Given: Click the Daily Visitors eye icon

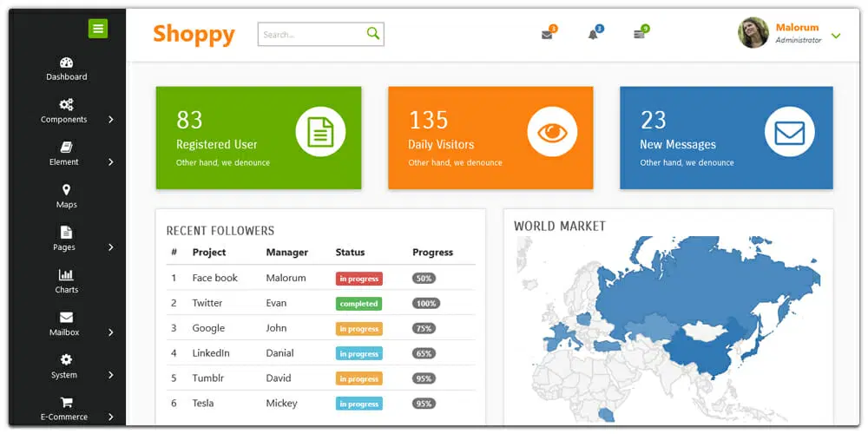Looking at the screenshot, I should point(552,132).
